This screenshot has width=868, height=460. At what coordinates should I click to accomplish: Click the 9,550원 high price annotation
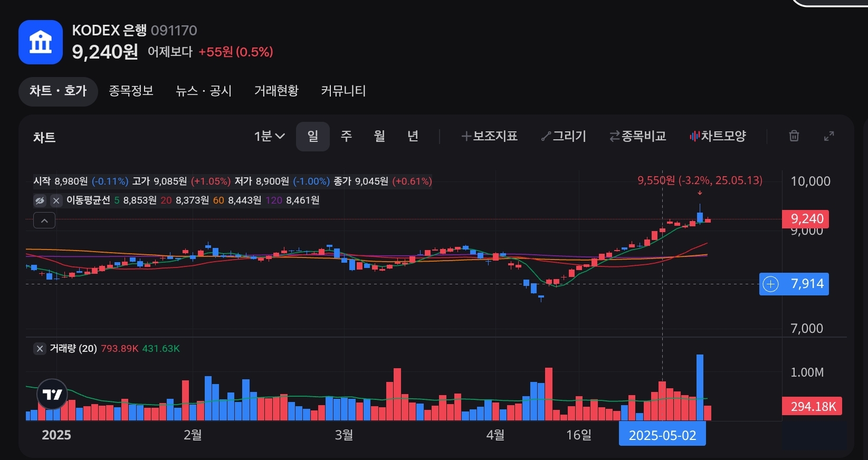click(700, 180)
